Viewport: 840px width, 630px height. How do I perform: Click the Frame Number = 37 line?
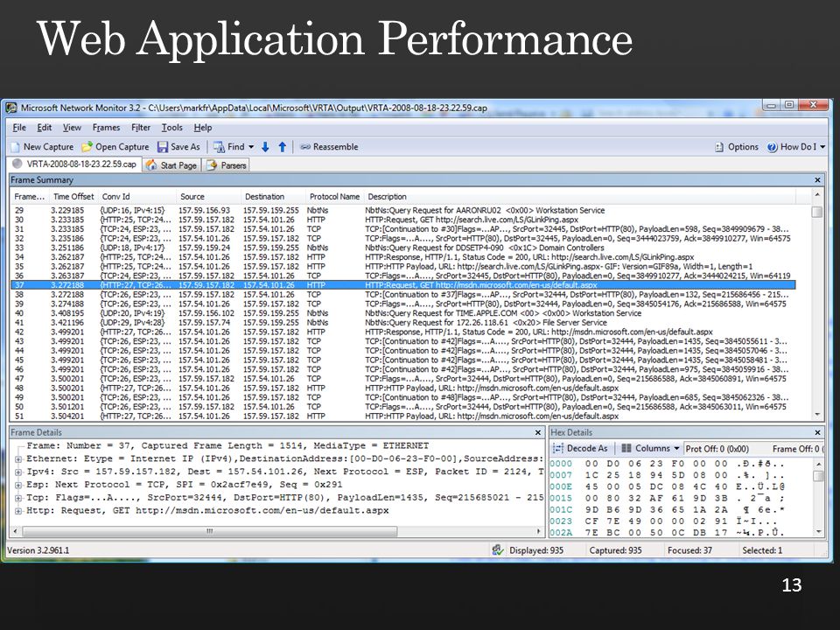coord(227,445)
